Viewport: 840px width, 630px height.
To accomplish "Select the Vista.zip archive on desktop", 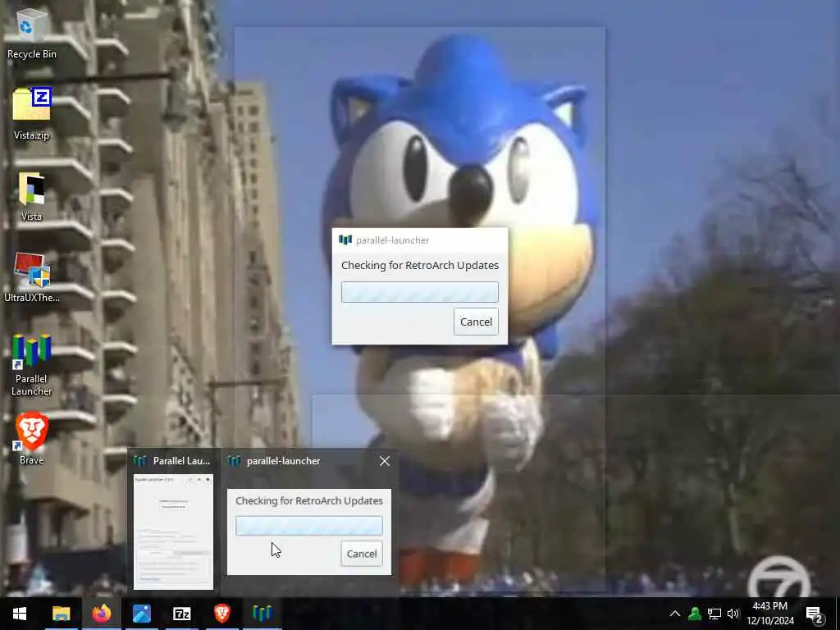I will point(32,113).
